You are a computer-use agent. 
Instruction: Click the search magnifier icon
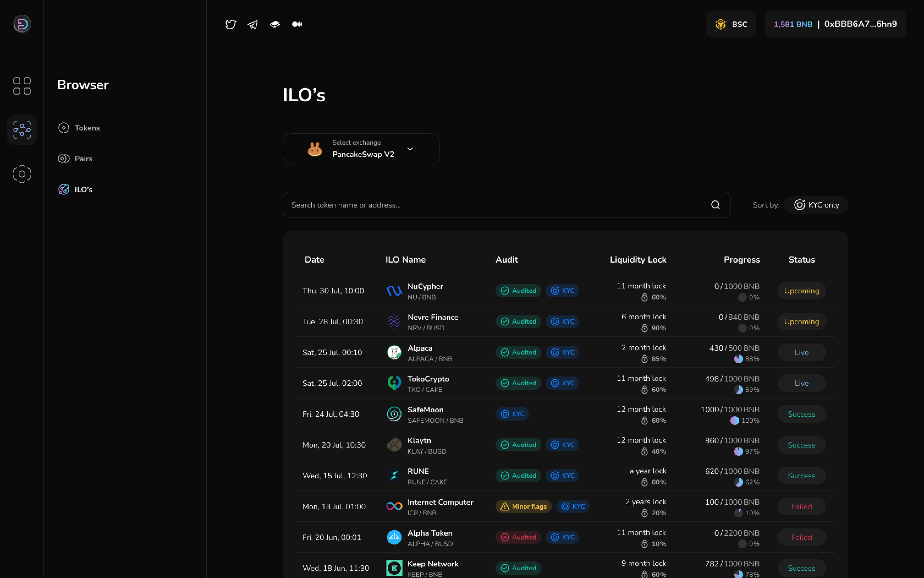click(716, 205)
